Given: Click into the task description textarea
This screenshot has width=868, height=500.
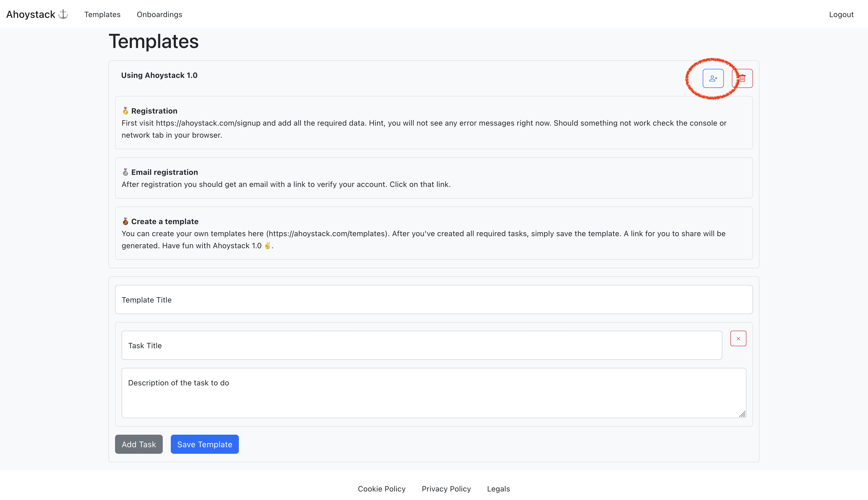Looking at the screenshot, I should tap(434, 393).
